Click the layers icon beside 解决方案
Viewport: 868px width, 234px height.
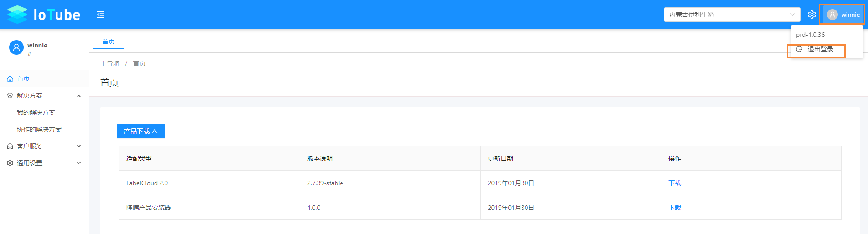click(x=10, y=96)
